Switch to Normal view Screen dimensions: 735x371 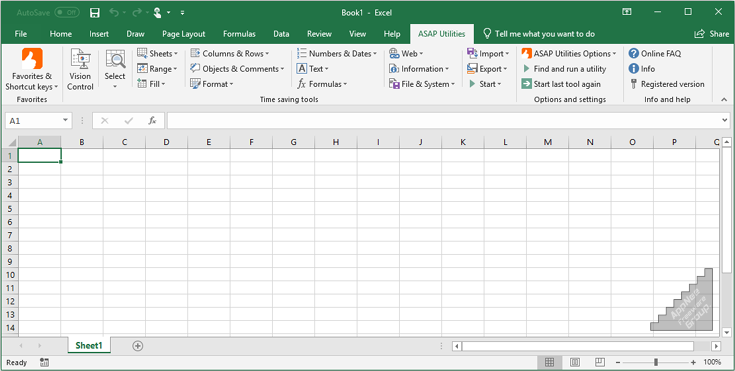pyautogui.click(x=549, y=362)
